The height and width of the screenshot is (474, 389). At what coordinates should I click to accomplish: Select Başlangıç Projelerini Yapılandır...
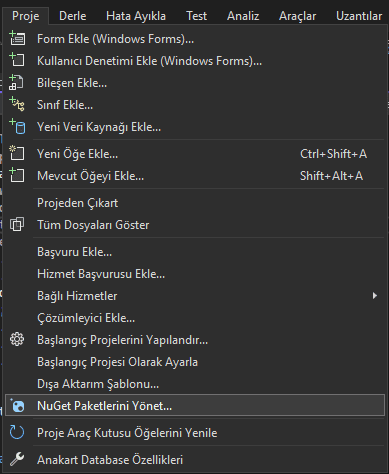(x=195, y=340)
